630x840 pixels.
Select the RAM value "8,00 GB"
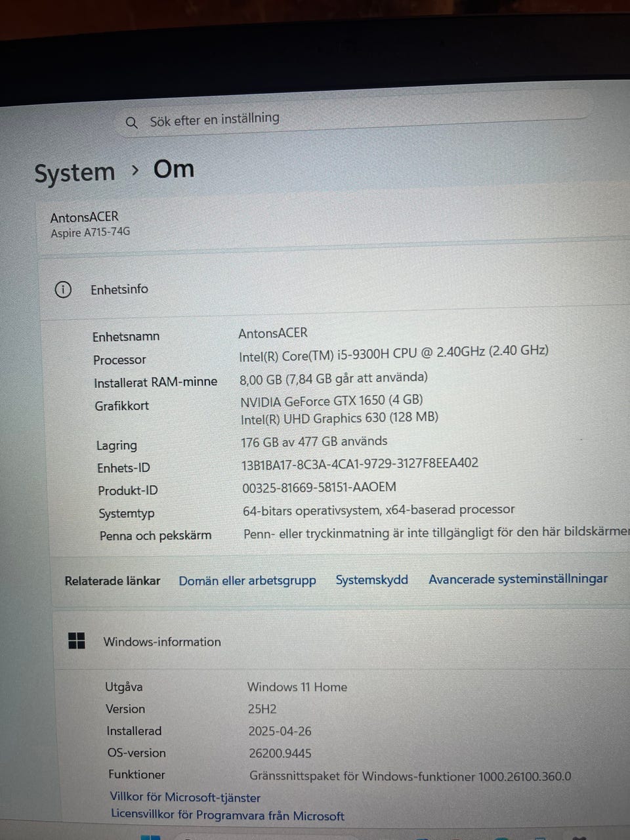point(261,379)
